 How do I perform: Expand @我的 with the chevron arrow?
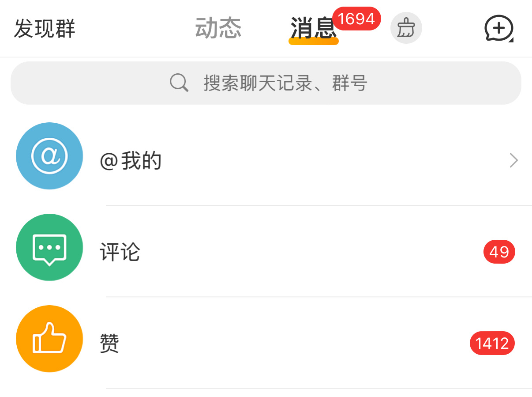point(513,161)
